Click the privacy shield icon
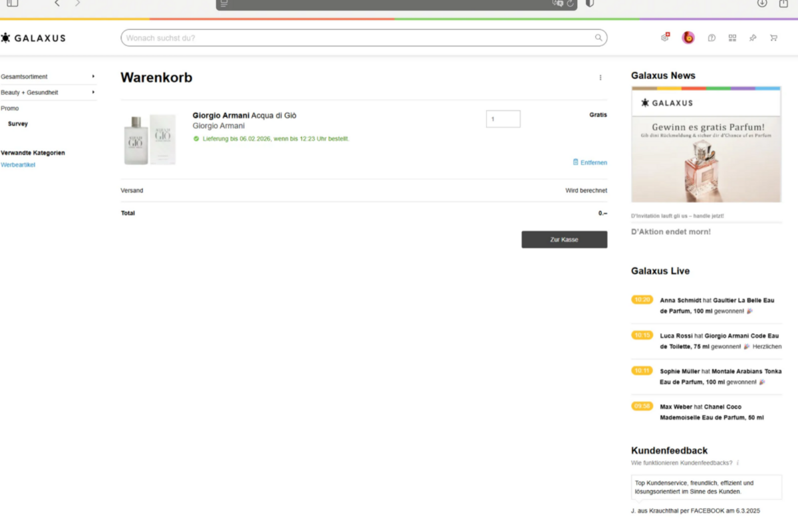 click(589, 3)
